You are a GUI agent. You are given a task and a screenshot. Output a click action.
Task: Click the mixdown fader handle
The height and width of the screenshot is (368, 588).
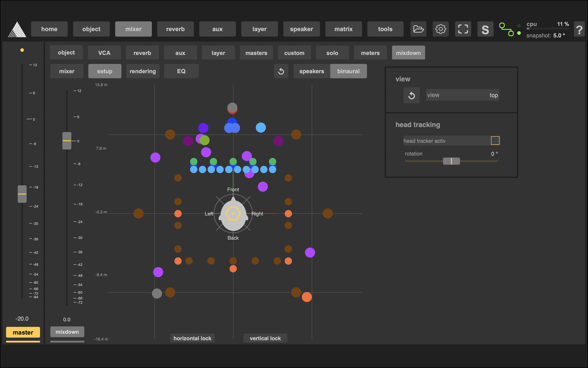[x=67, y=141]
